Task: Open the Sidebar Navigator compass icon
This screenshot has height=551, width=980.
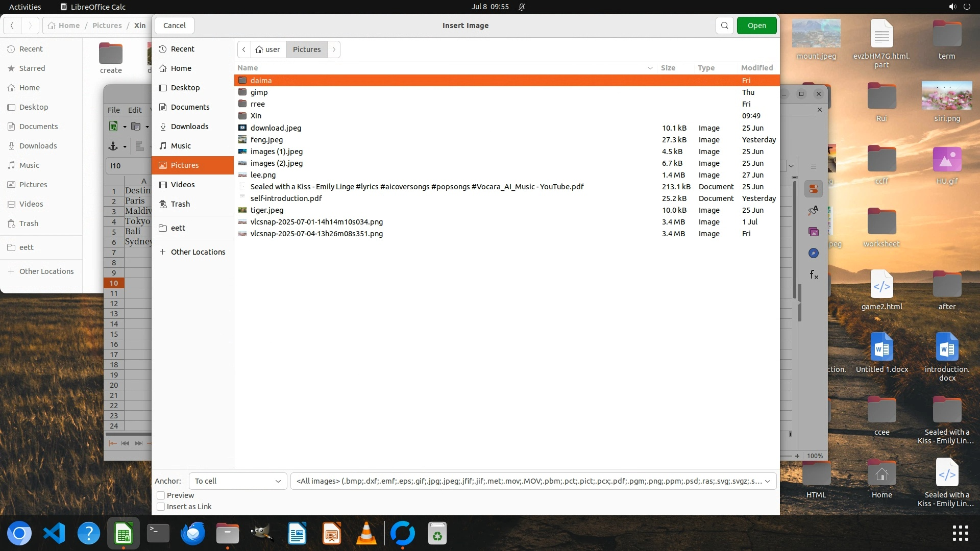Action: [x=814, y=254]
